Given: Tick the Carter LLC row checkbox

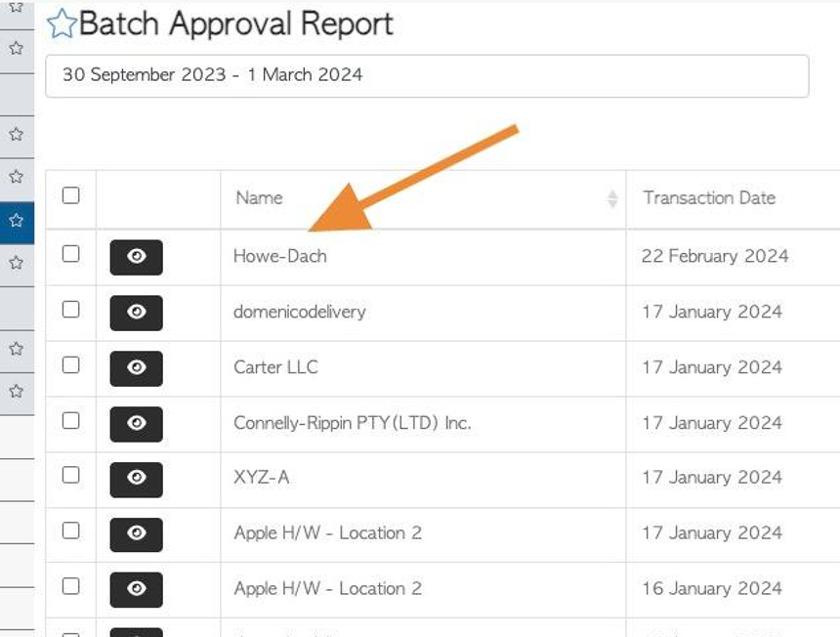Looking at the screenshot, I should 70,364.
